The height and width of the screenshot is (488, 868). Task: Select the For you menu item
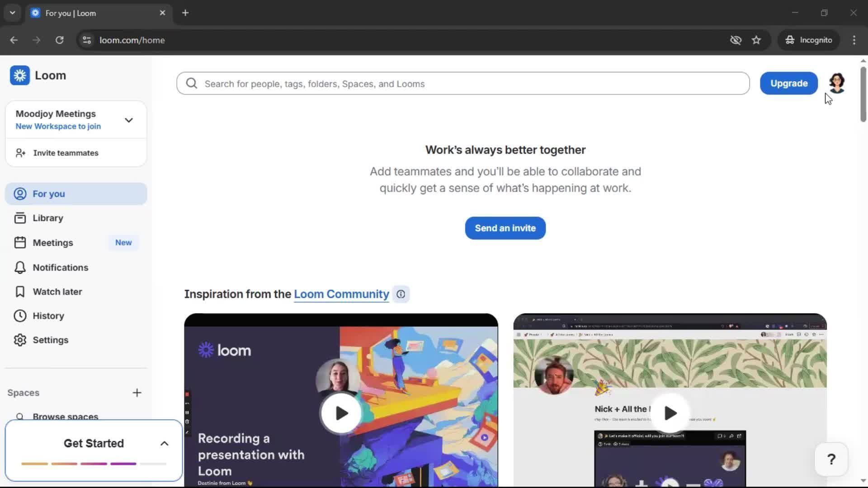(x=49, y=194)
